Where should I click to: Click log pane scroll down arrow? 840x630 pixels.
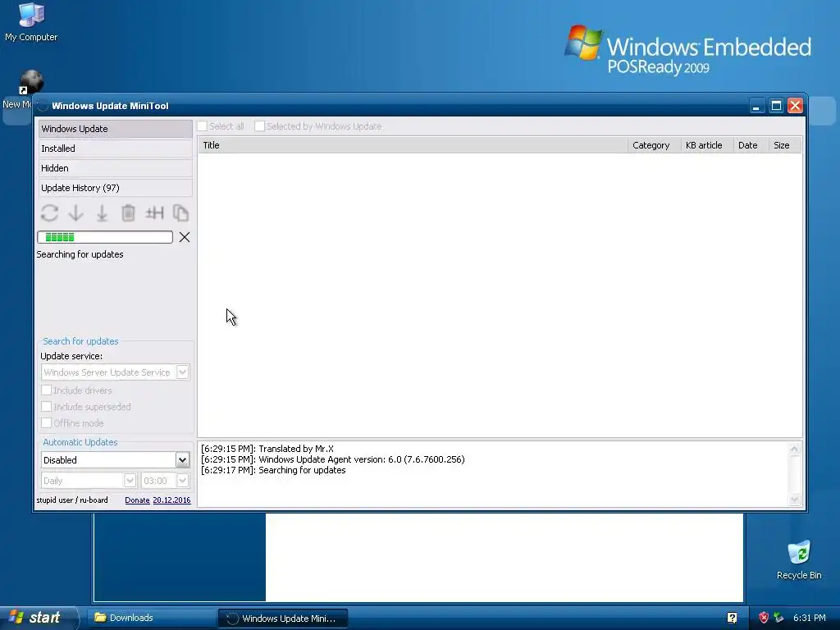pyautogui.click(x=794, y=500)
